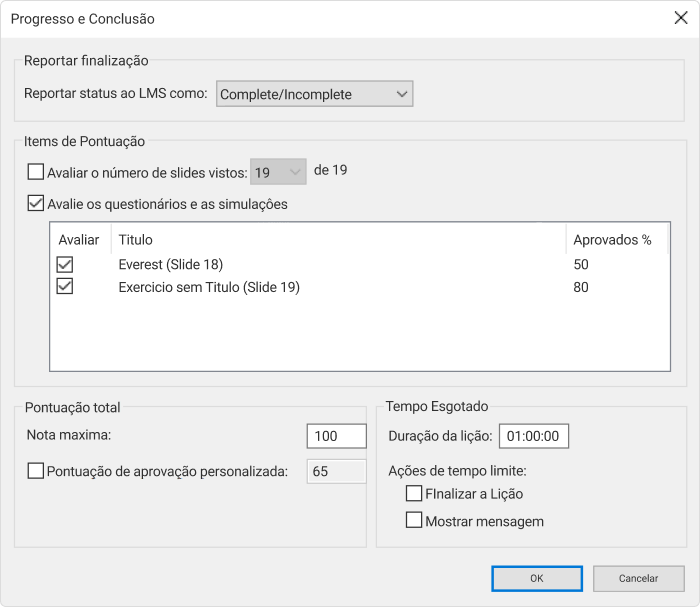The height and width of the screenshot is (607, 700).
Task: Open the slides count dropdown showing 19
Action: click(x=278, y=172)
